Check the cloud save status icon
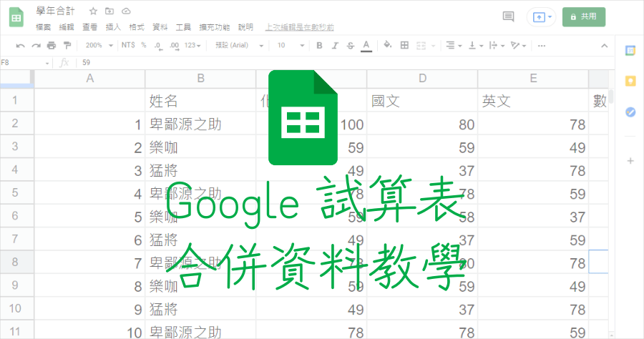 tap(126, 11)
